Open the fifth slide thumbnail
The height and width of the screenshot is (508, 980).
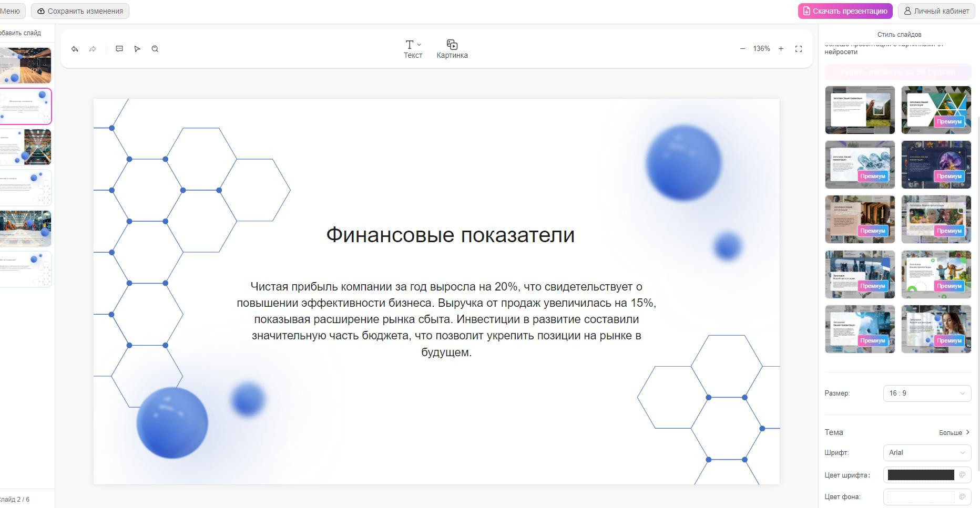click(25, 229)
